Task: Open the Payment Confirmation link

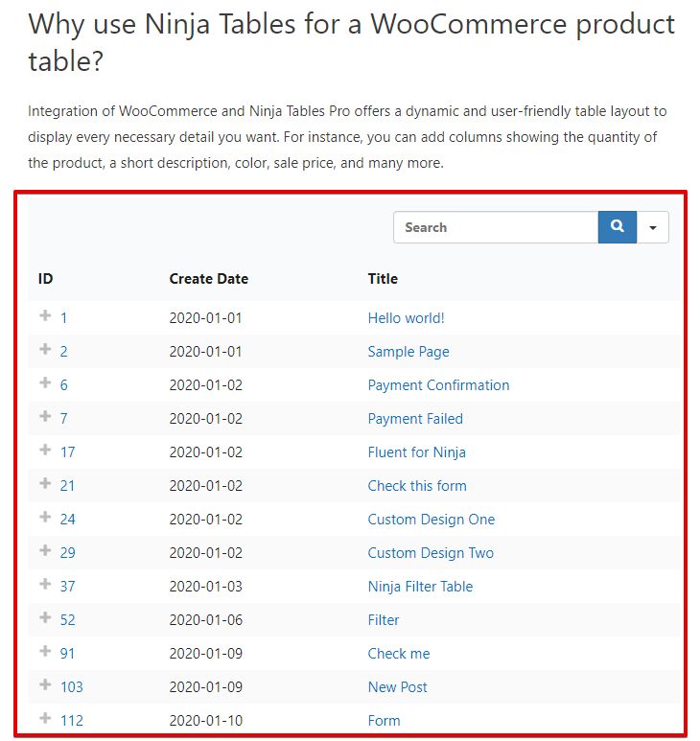Action: click(438, 385)
